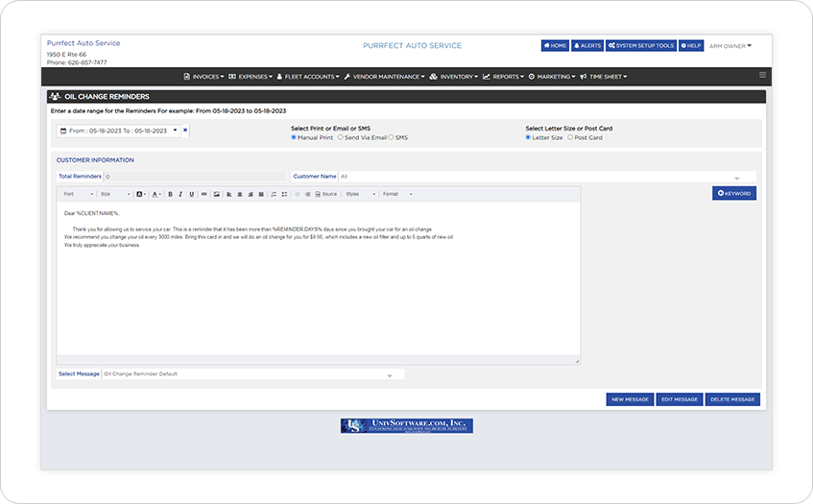Open System Setup Tools
Viewport: 813px width, 504px height.
pyautogui.click(x=641, y=46)
